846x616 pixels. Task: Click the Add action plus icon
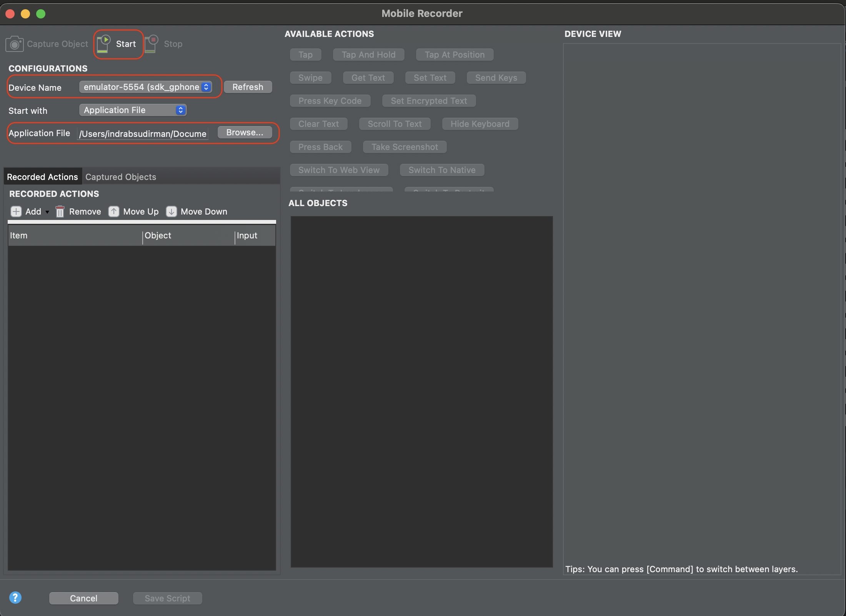[16, 211]
